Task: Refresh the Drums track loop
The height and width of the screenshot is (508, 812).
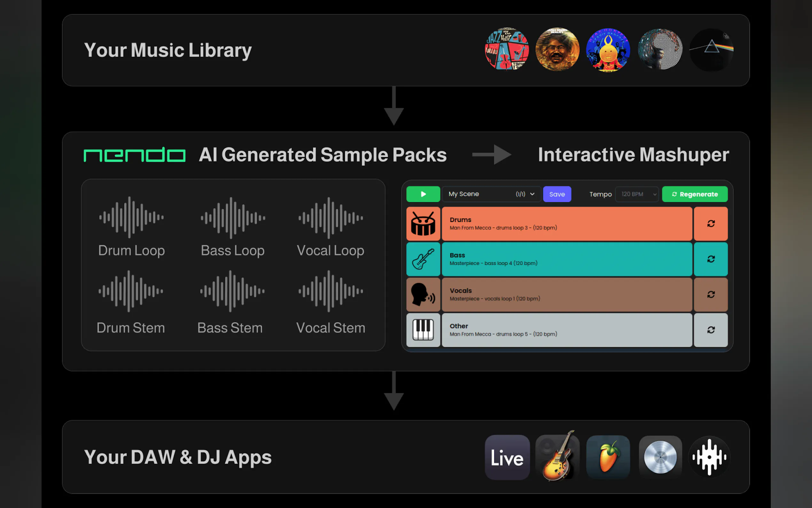Action: [711, 224]
